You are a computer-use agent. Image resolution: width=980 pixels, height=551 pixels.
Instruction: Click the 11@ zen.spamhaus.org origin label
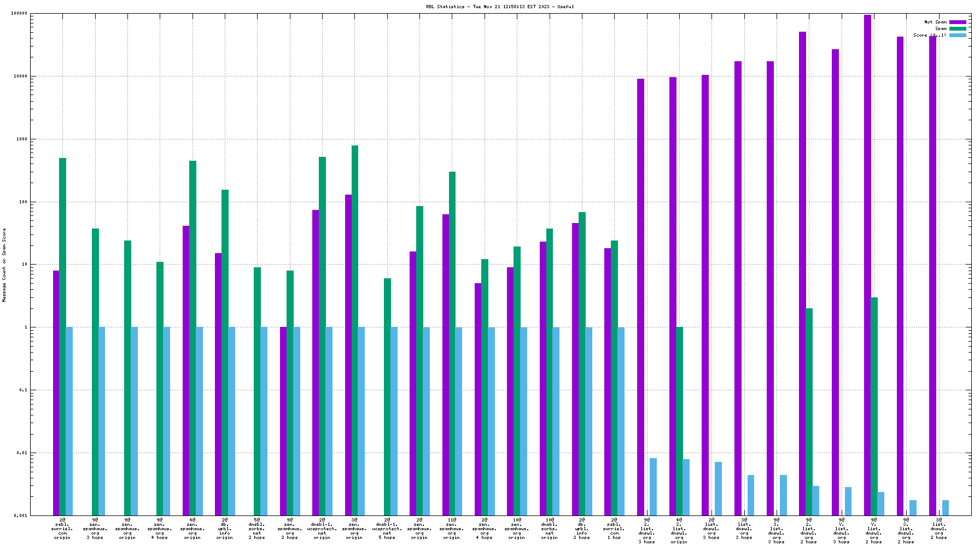(452, 529)
